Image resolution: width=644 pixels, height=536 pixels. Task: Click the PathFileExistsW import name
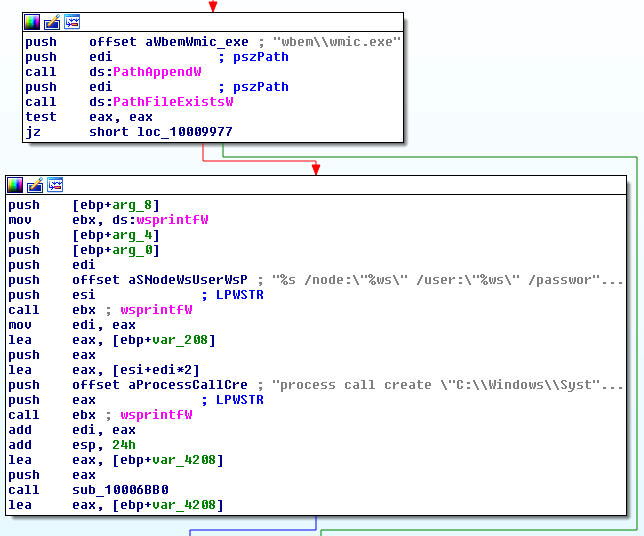click(x=173, y=102)
